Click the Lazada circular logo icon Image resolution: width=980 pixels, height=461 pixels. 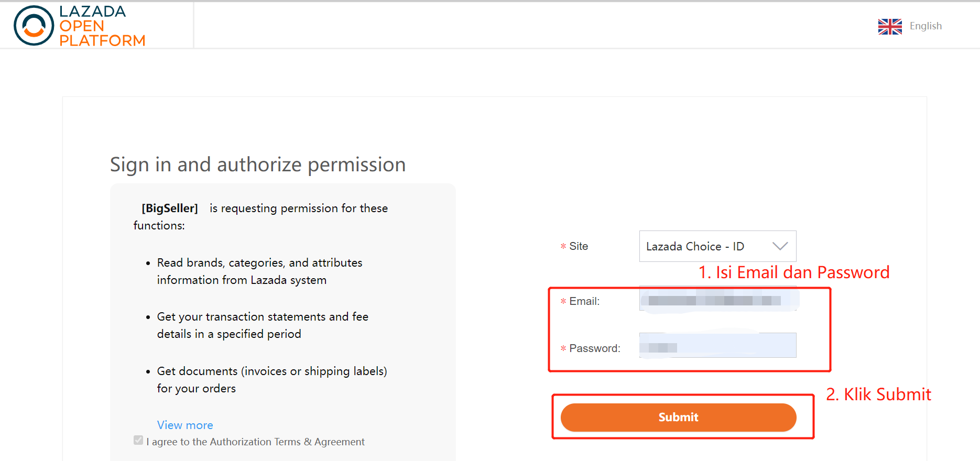coord(34,25)
